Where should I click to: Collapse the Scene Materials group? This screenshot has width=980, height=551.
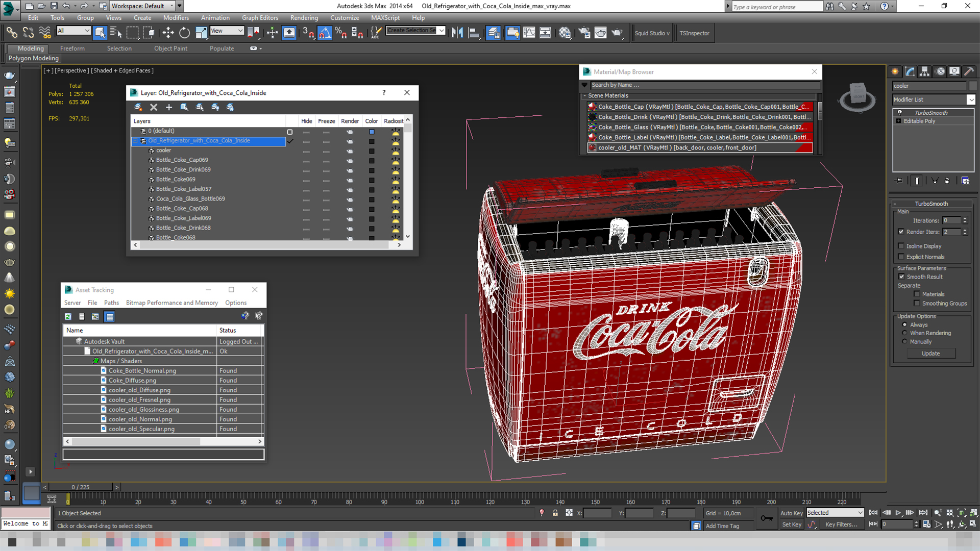(584, 96)
